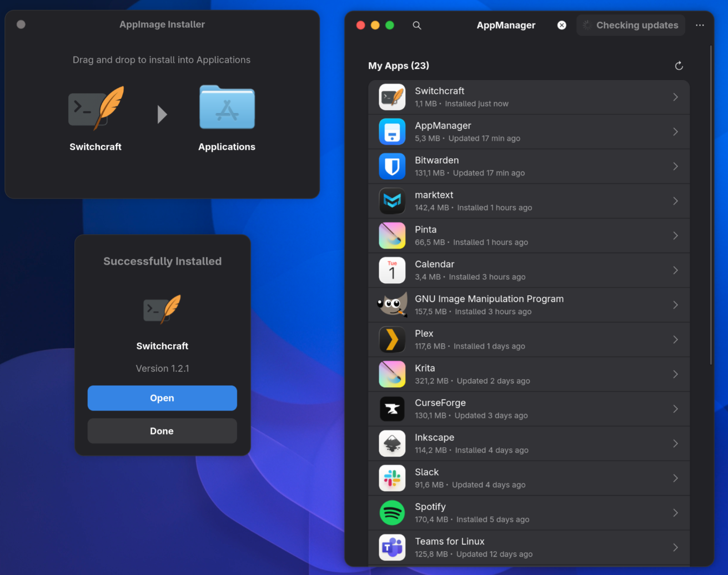The image size is (728, 575).
Task: Click the 'Successfully Installed' heading
Action: point(162,261)
